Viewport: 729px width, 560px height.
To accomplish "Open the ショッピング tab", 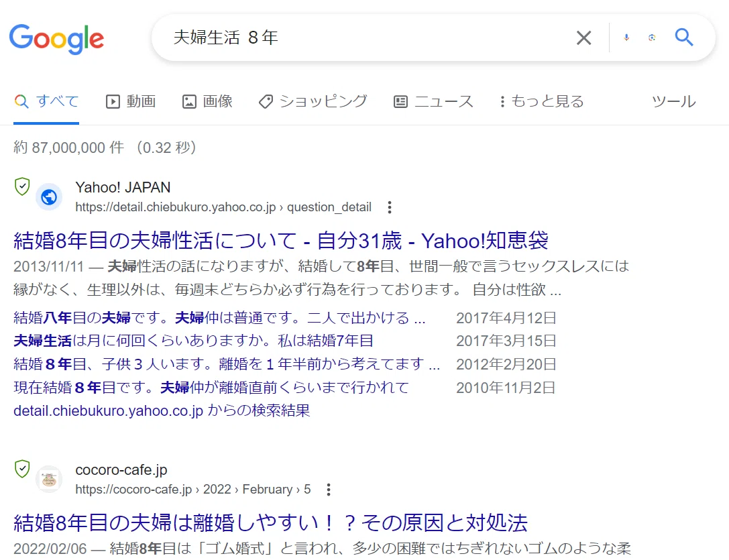I will click(313, 101).
